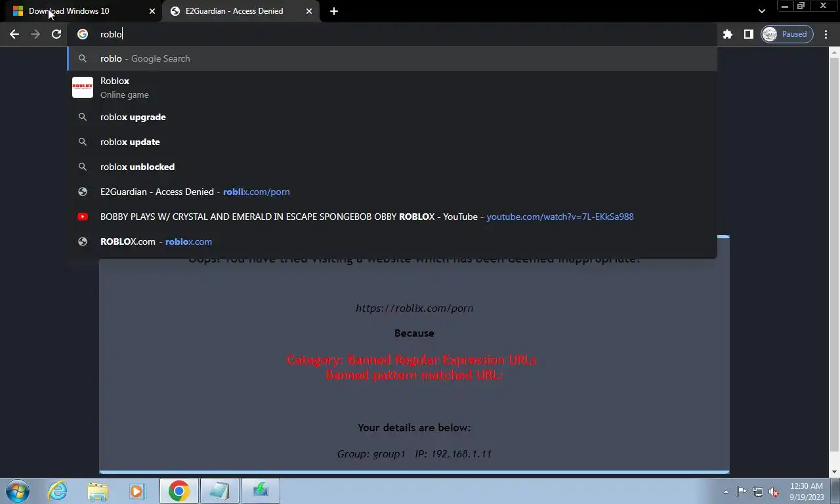
Task: Choose the 'roblox upgrade' suggestion
Action: coord(392,117)
